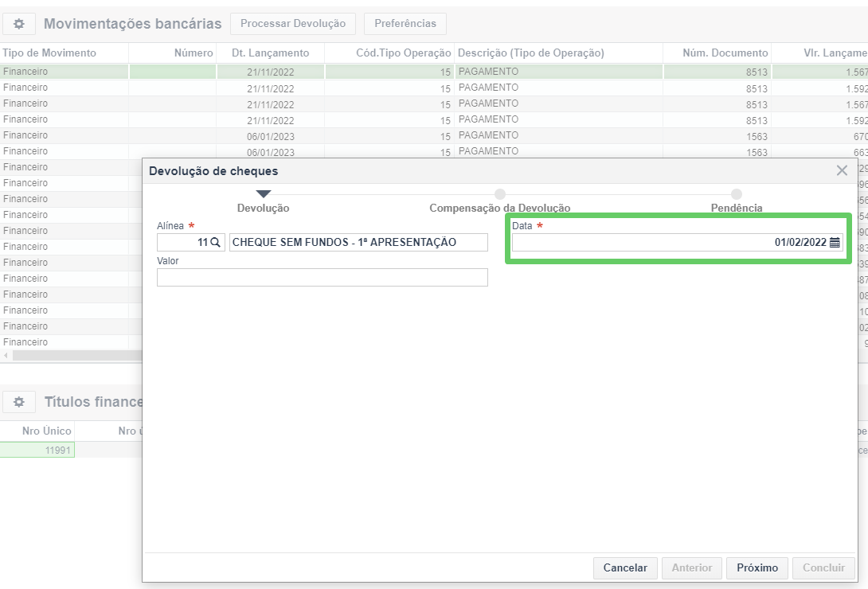Screen dimensions: 868x589
Task: Go to Compensação da Devolução step
Action: click(x=499, y=194)
